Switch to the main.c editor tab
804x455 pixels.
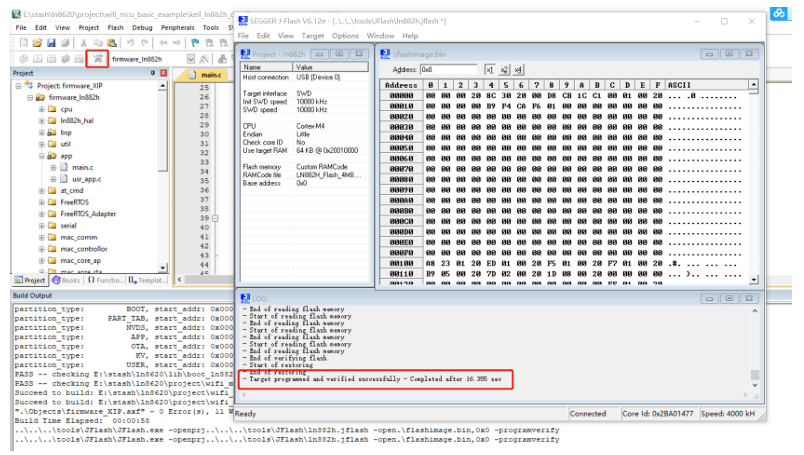205,75
